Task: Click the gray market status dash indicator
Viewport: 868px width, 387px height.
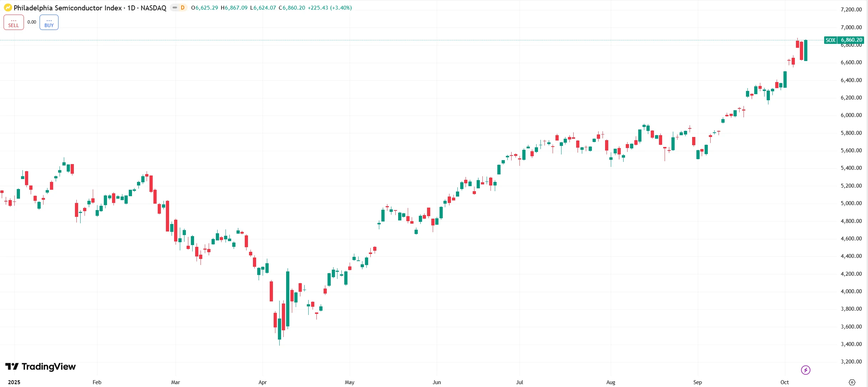Action: 175,8
